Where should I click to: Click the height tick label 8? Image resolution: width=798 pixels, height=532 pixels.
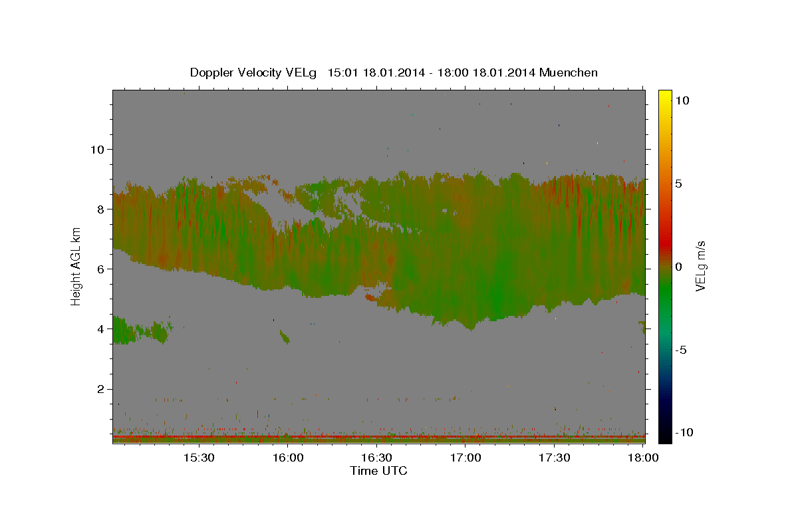(x=100, y=209)
